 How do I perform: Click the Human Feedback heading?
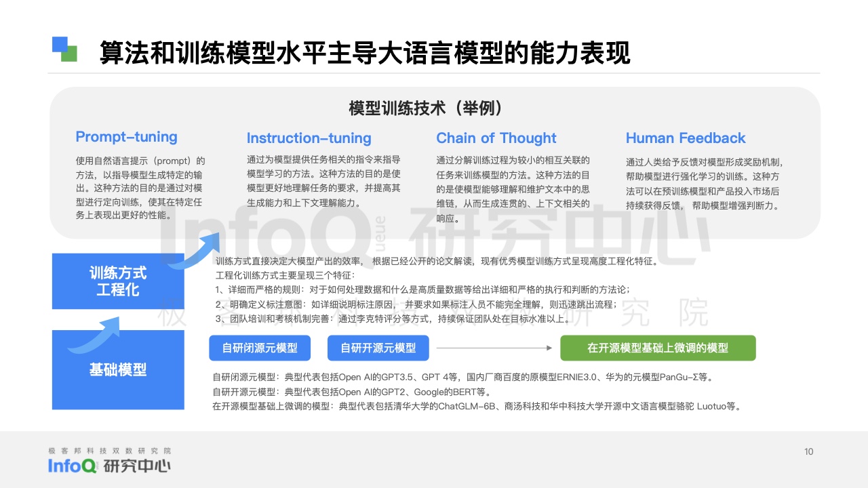[x=686, y=138]
